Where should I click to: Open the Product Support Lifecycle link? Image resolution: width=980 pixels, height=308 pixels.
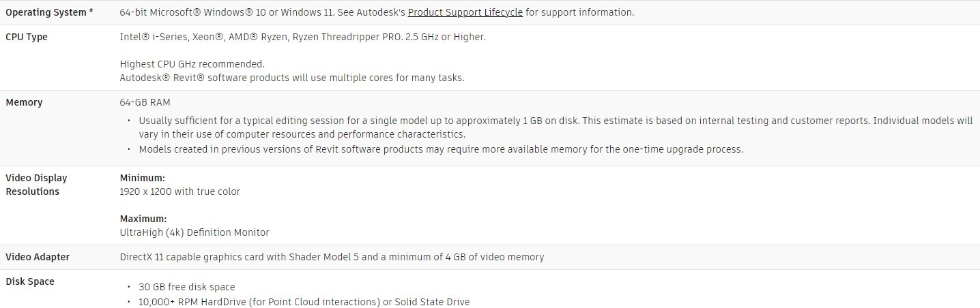(465, 12)
